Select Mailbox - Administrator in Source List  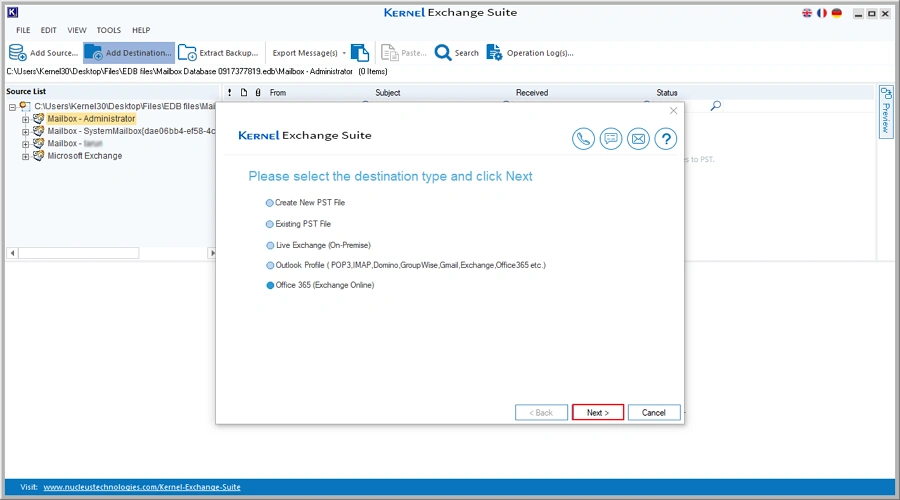pyautogui.click(x=91, y=119)
